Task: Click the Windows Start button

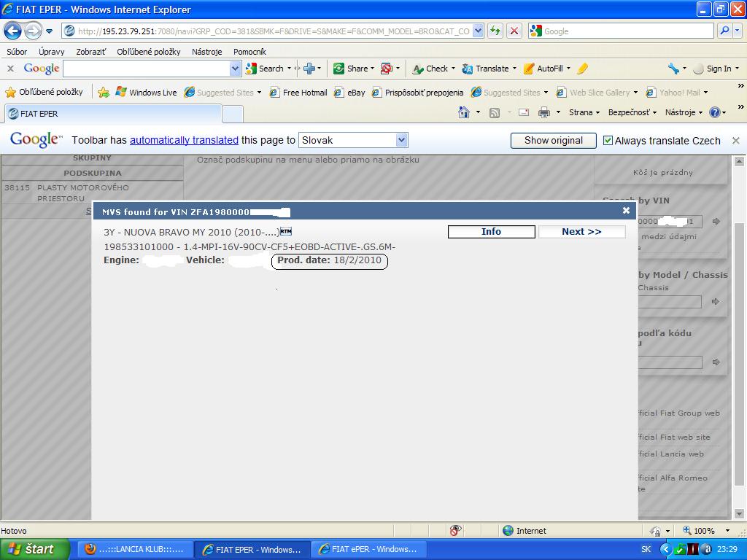Action: coord(33,549)
